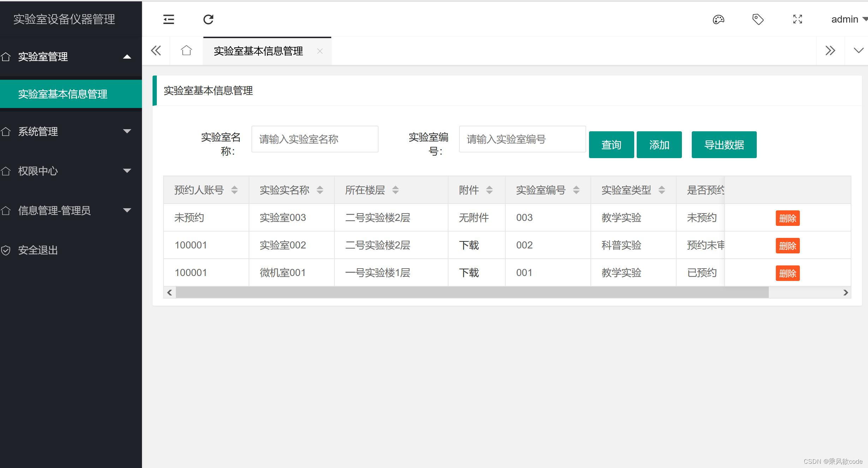
Task: Select 信息管理-管理员 in the sidebar
Action: (x=64, y=210)
